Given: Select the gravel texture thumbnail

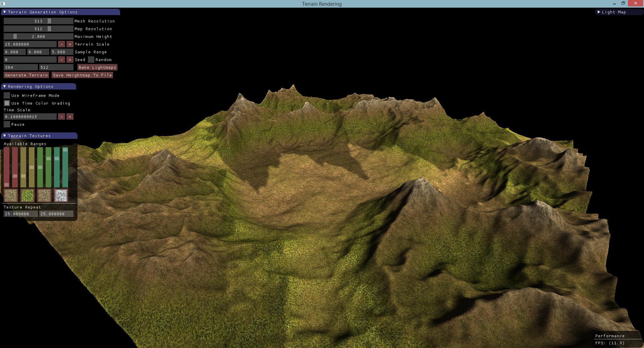Looking at the screenshot, I should [44, 196].
